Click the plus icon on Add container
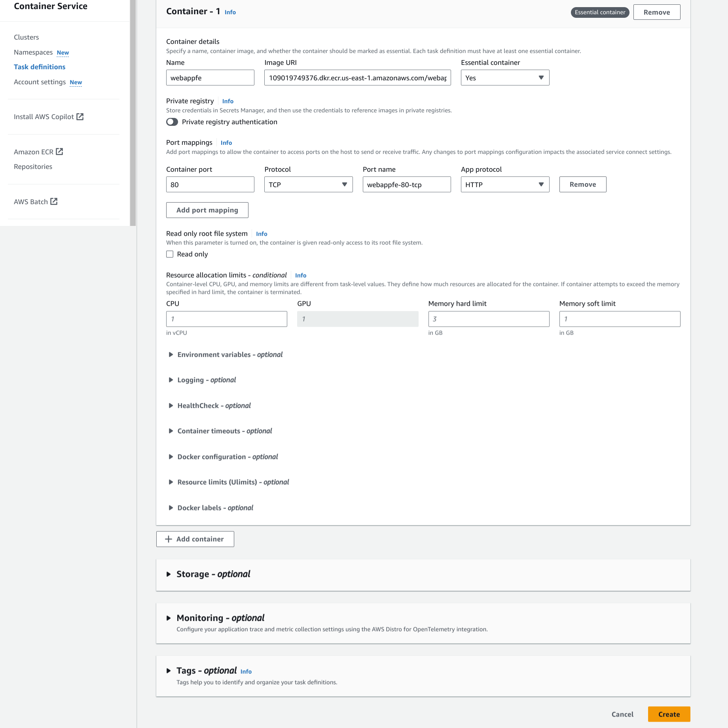 tap(169, 539)
